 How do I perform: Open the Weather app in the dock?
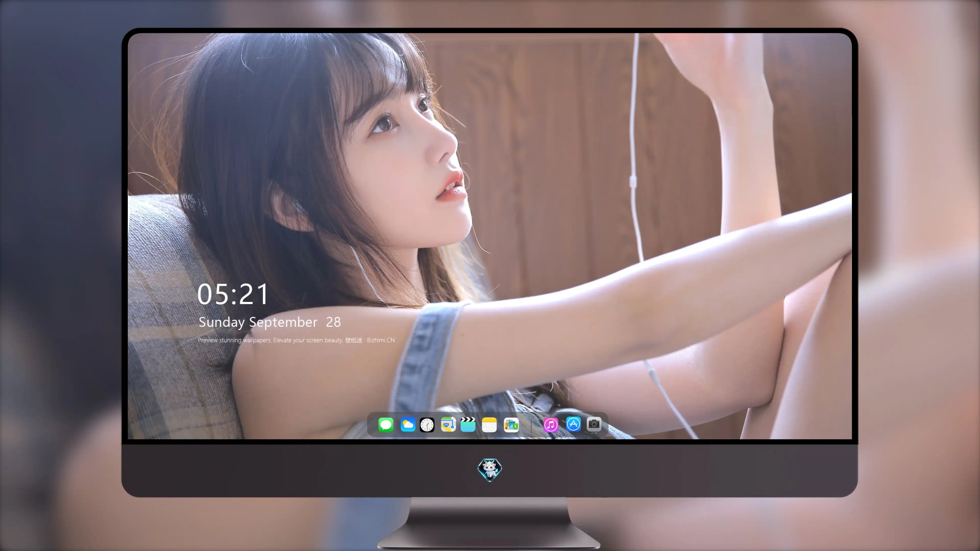point(408,424)
